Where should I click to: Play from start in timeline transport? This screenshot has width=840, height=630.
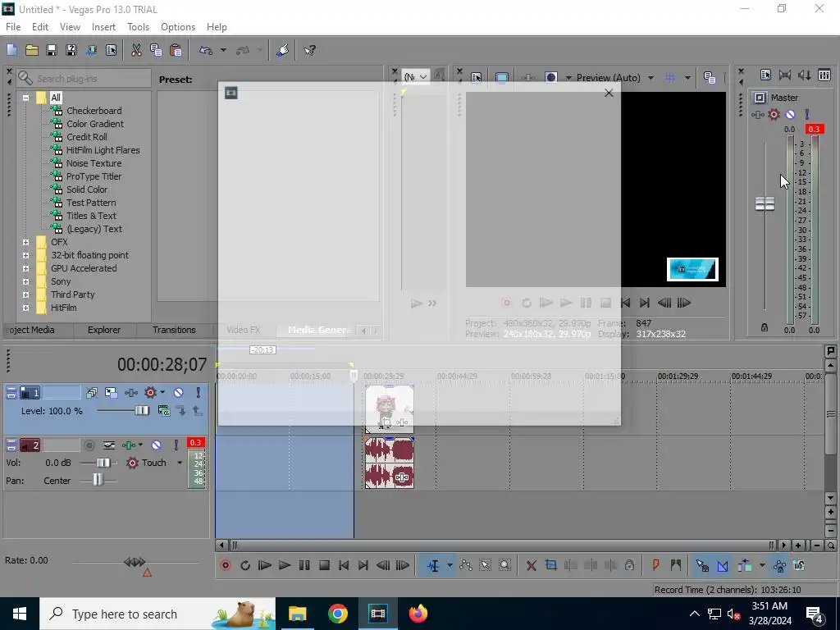point(265,565)
